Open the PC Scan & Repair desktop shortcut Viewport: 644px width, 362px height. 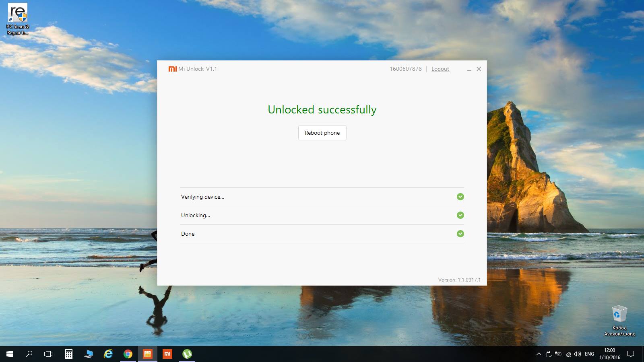(18, 19)
